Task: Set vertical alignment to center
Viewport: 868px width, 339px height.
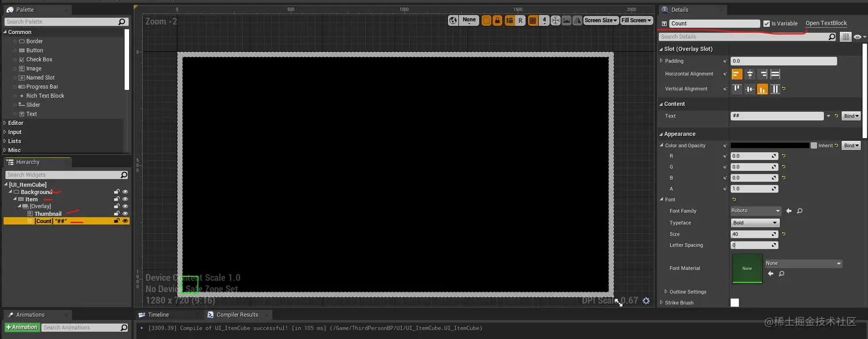Action: [750, 89]
